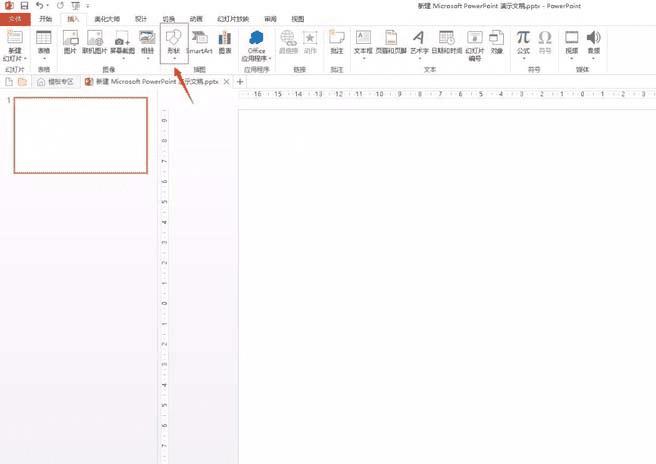Open the File (文件) tab

point(15,19)
